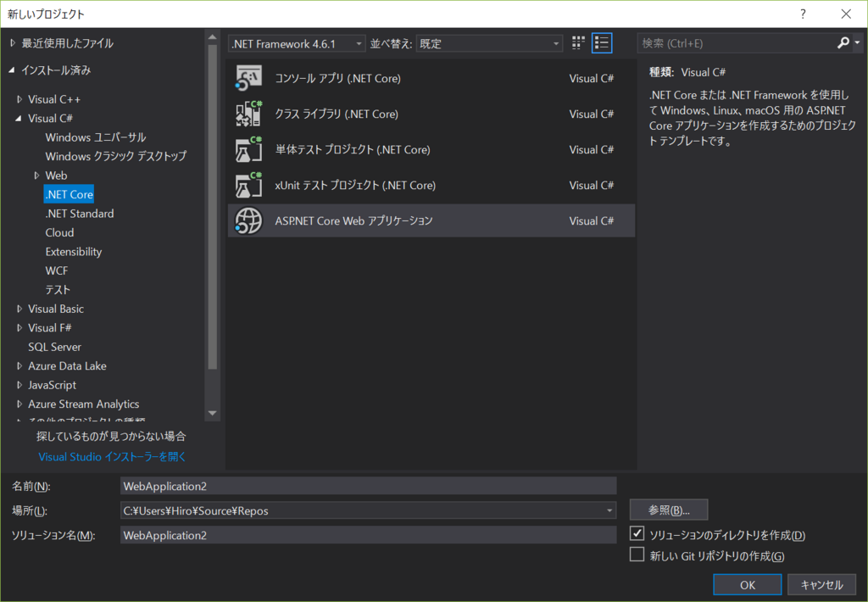Expand the Azure Data Lake node
868x602 pixels.
point(19,366)
